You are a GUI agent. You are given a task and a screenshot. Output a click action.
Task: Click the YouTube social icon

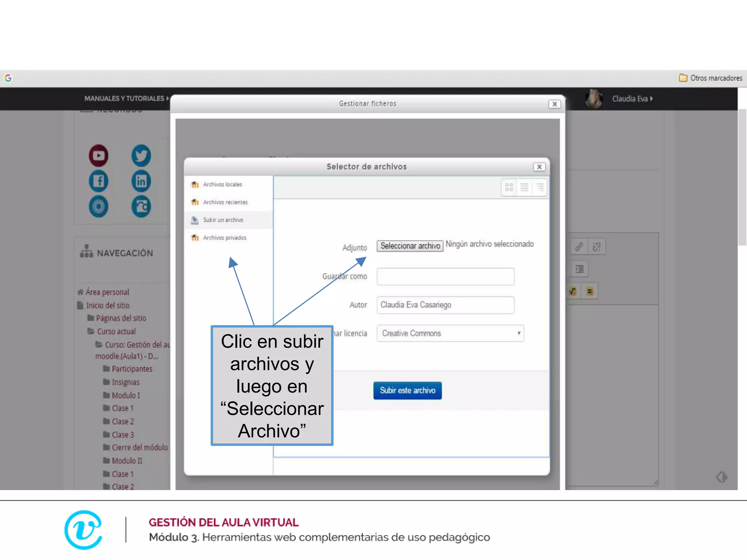click(x=98, y=156)
